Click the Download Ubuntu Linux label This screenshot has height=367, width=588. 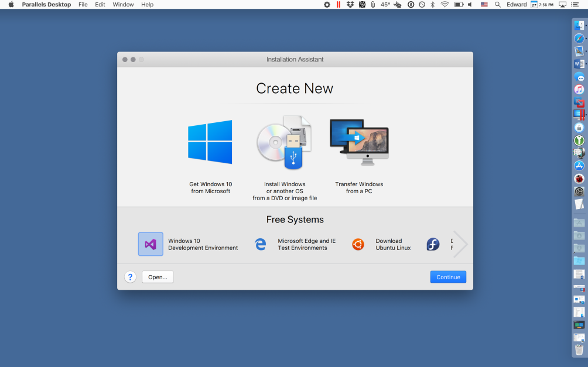coord(393,245)
